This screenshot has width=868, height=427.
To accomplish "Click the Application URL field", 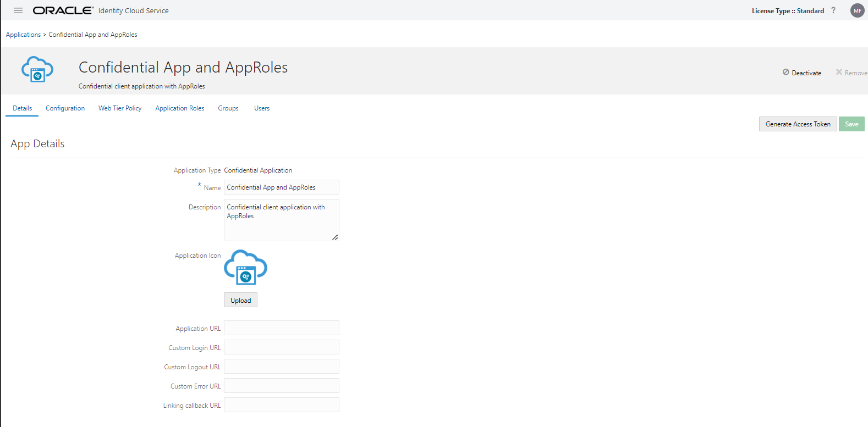I will pyautogui.click(x=282, y=328).
